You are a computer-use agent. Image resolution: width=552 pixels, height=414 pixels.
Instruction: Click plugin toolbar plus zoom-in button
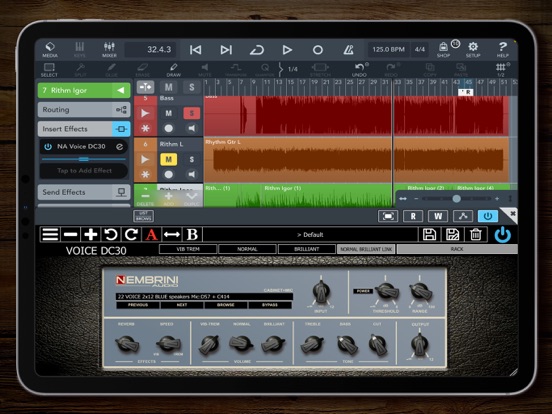90,234
